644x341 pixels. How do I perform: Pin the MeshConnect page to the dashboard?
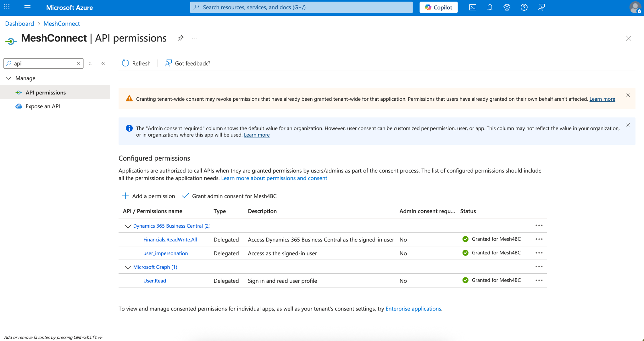coord(180,38)
